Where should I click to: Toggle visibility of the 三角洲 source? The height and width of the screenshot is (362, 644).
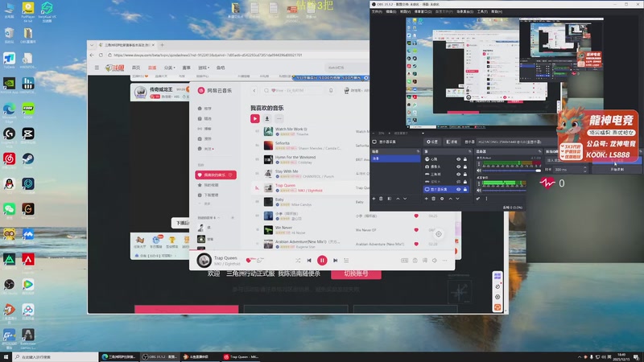(458, 174)
